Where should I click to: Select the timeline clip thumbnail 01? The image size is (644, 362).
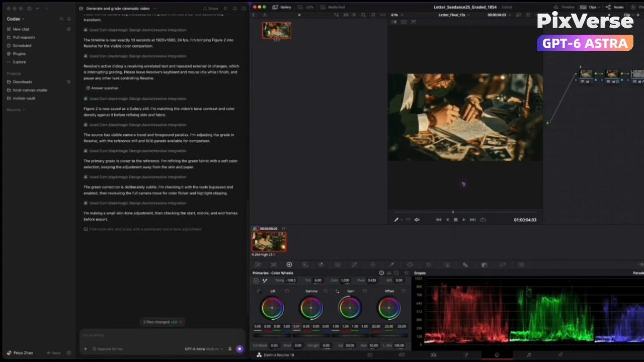pyautogui.click(x=269, y=241)
